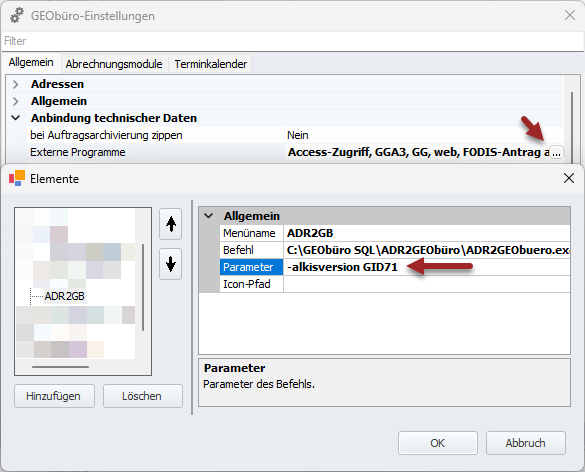This screenshot has width=585, height=472.
Task: Open Externe Programme editor via ellipsis button
Action: (556, 153)
